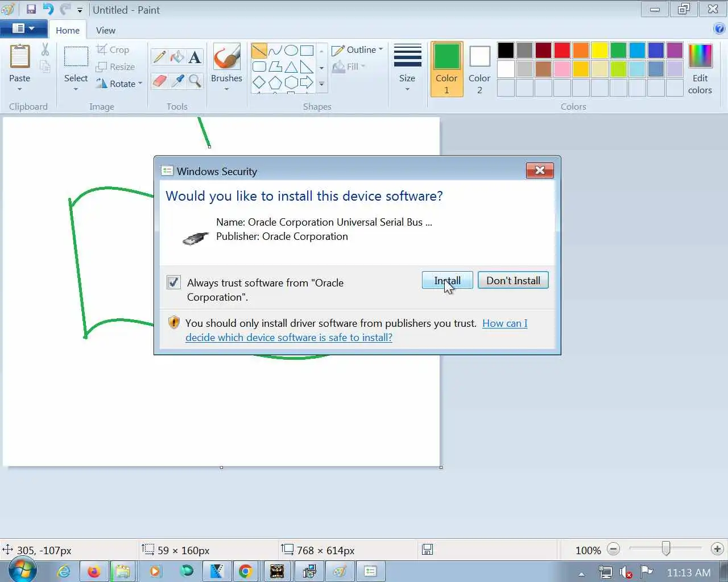Open the Windows Start button
728x582 pixels.
tap(23, 571)
